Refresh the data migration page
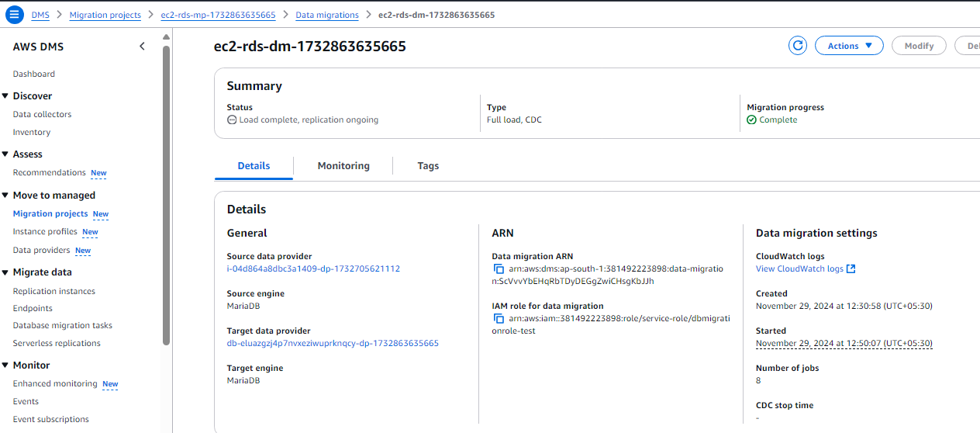This screenshot has width=980, height=433. click(x=798, y=46)
